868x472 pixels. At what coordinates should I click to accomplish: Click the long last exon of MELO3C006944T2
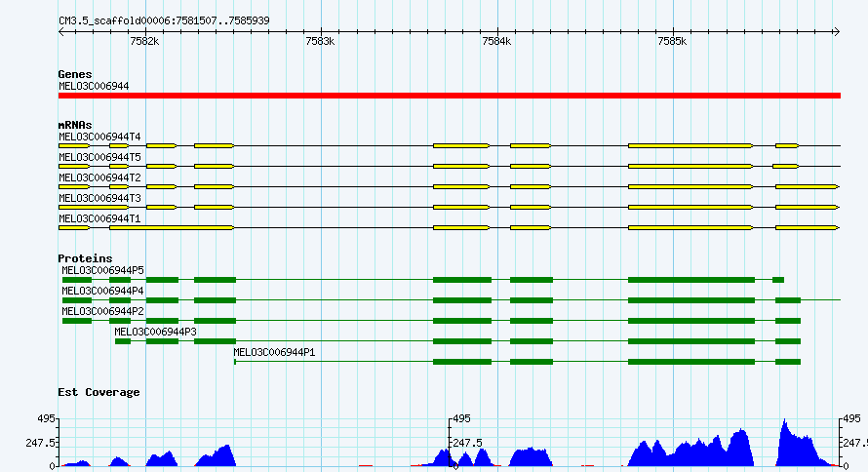point(808,186)
